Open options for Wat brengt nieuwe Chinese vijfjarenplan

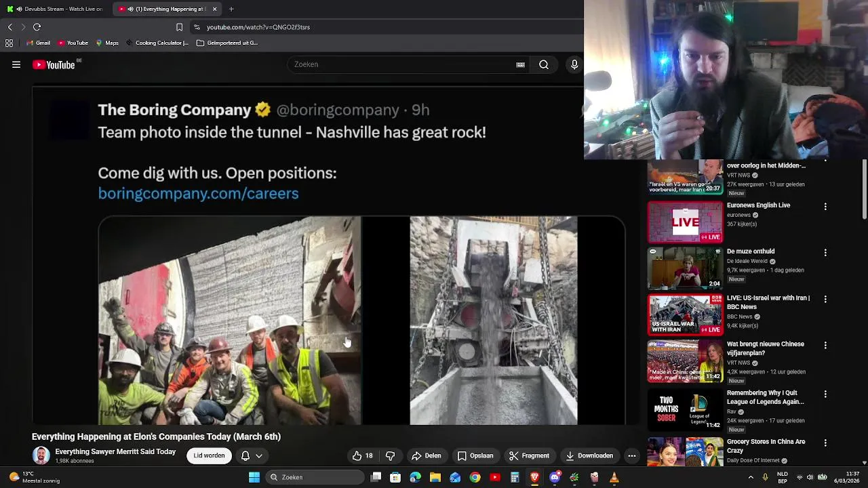pyautogui.click(x=825, y=345)
